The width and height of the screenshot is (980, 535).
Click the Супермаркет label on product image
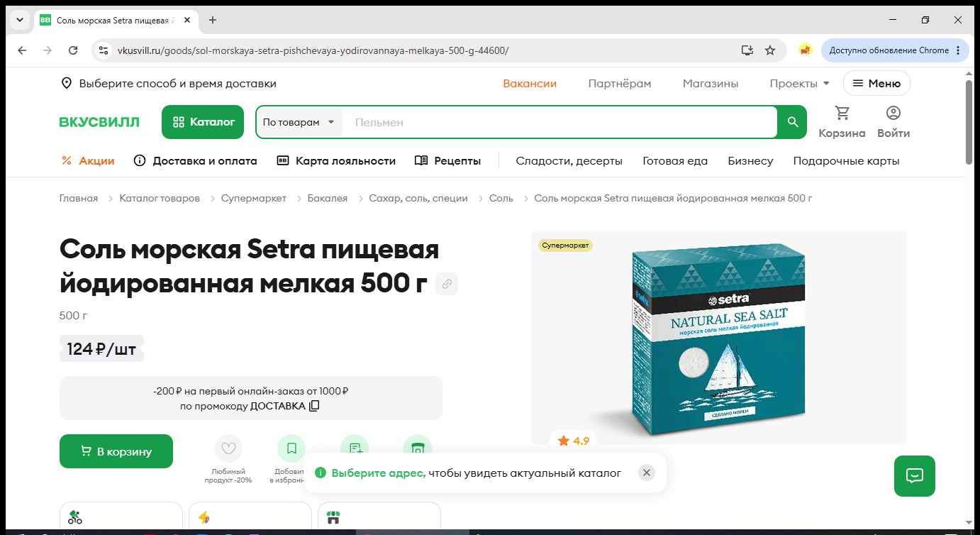(565, 246)
